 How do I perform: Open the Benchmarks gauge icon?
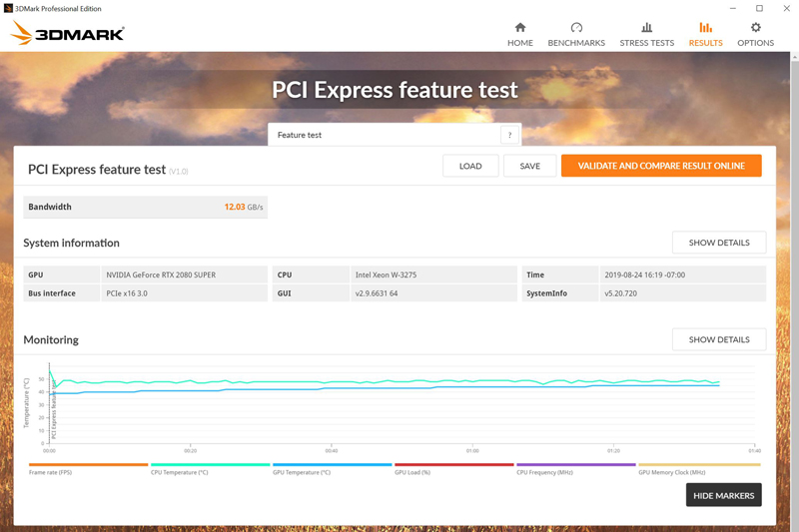576,28
